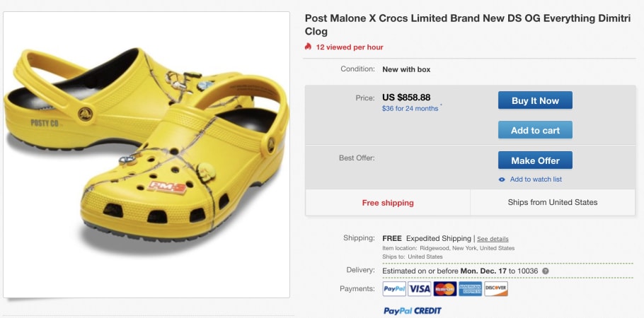Click the PayPal Credit logo
The height and width of the screenshot is (318, 644).
point(412,310)
